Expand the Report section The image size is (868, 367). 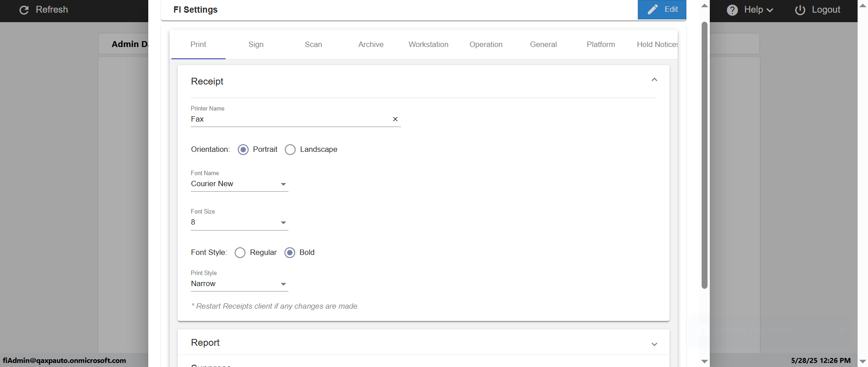point(654,344)
